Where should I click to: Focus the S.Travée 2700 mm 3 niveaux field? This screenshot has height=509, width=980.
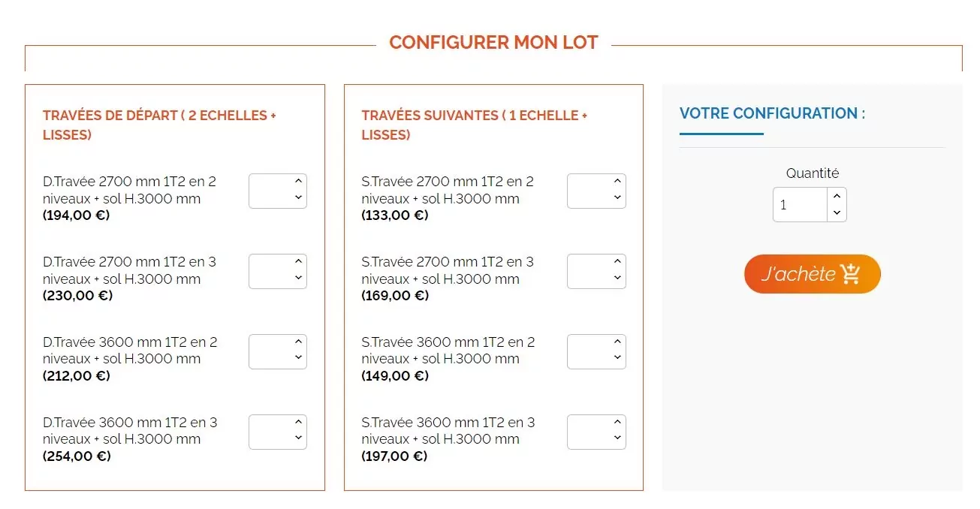pos(589,271)
